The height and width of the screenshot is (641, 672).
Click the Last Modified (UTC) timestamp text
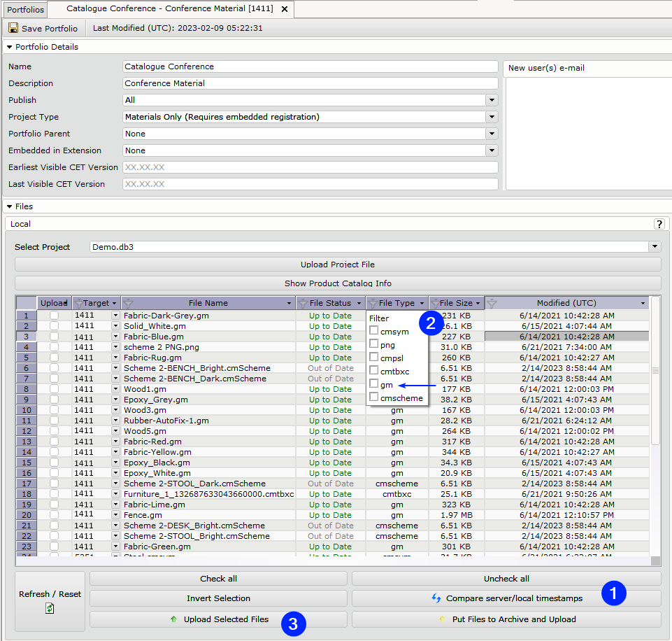coord(178,28)
